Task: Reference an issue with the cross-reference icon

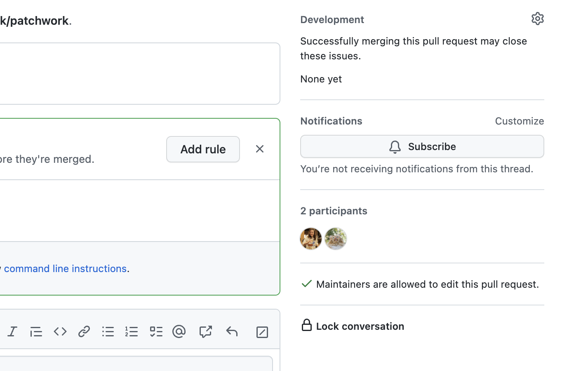Action: 205,331
